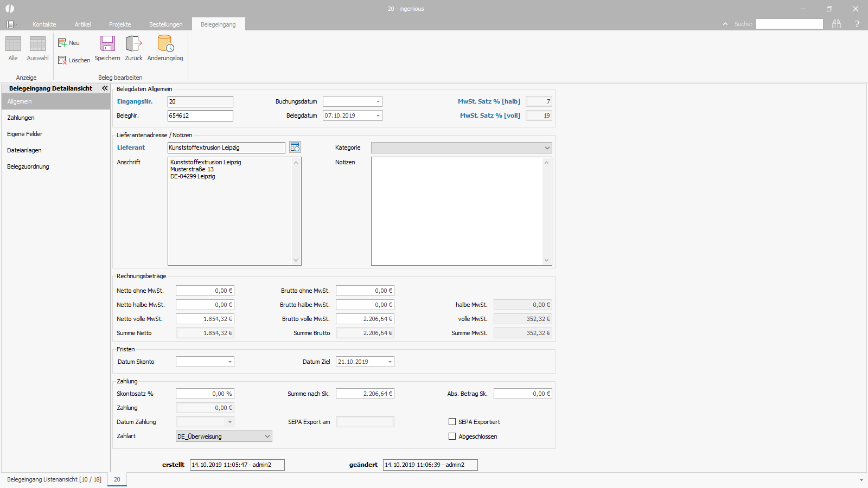The height and width of the screenshot is (488, 868).
Task: Open the Kategorie dropdown
Action: [547, 147]
